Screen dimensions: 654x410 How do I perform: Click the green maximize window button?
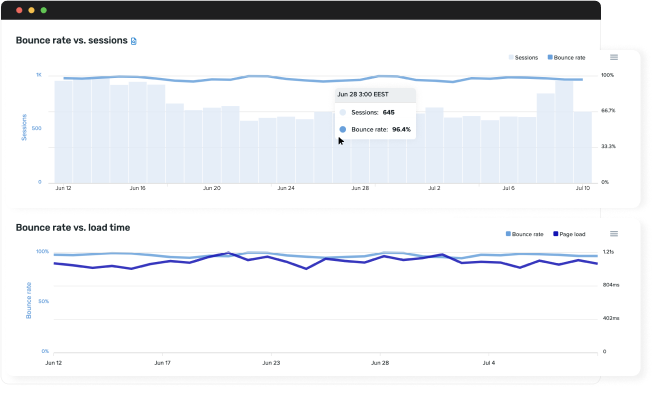[x=44, y=10]
